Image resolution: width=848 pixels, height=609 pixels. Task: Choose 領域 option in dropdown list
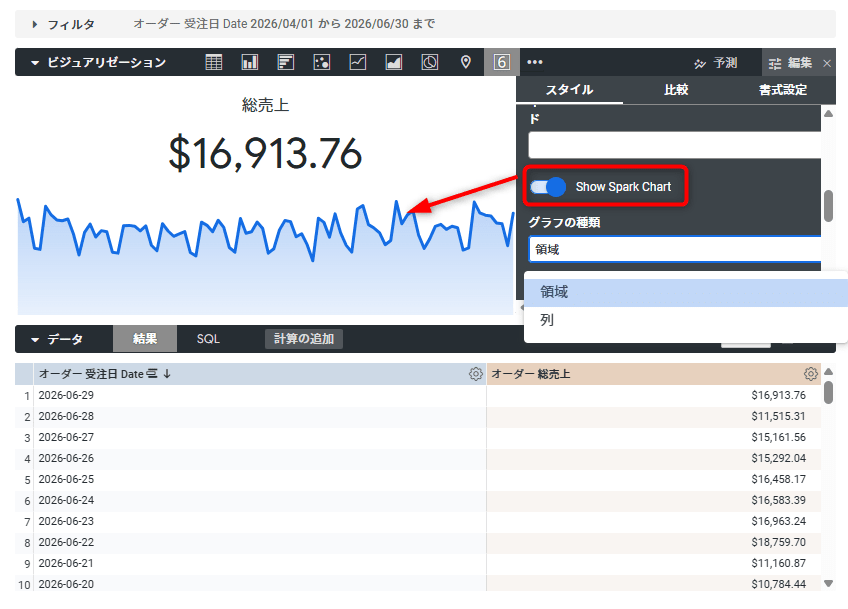coord(686,292)
